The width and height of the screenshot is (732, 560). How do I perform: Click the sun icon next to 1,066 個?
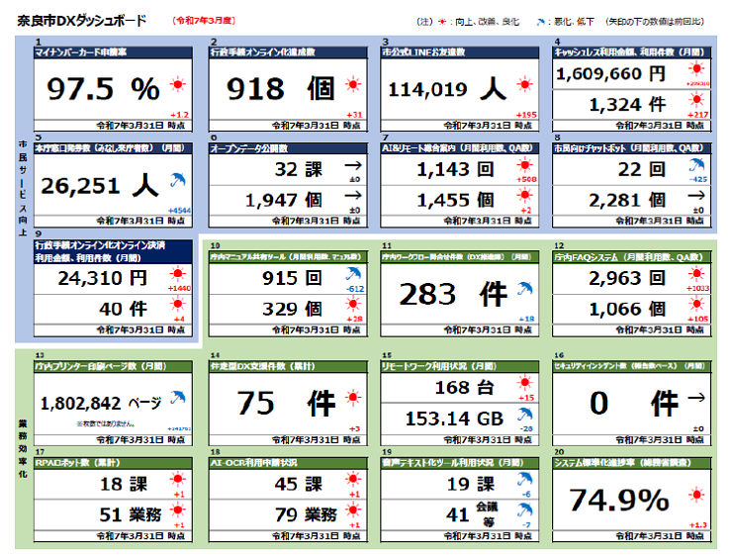pyautogui.click(x=696, y=305)
